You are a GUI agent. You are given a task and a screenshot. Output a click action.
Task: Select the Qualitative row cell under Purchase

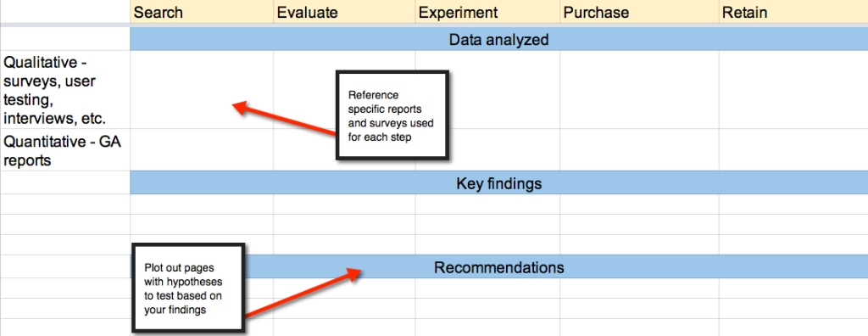coord(639,90)
